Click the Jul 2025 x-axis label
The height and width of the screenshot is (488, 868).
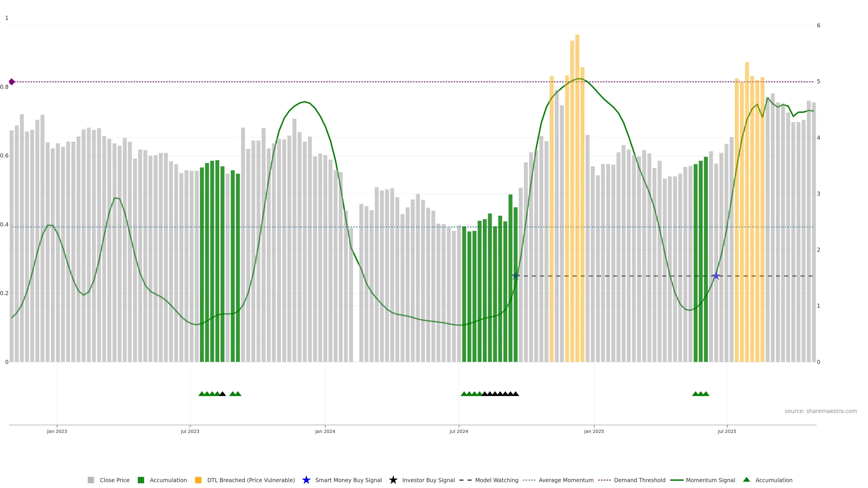(x=727, y=431)
